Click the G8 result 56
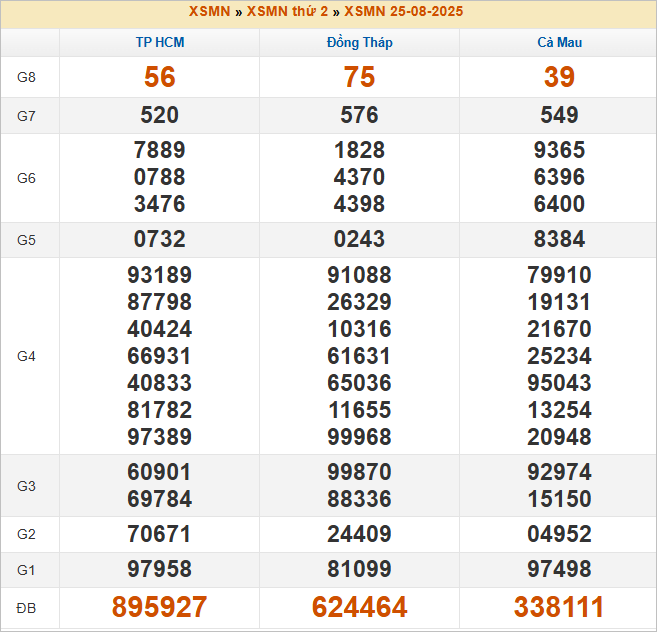Image resolution: width=657 pixels, height=632 pixels. pos(160,77)
